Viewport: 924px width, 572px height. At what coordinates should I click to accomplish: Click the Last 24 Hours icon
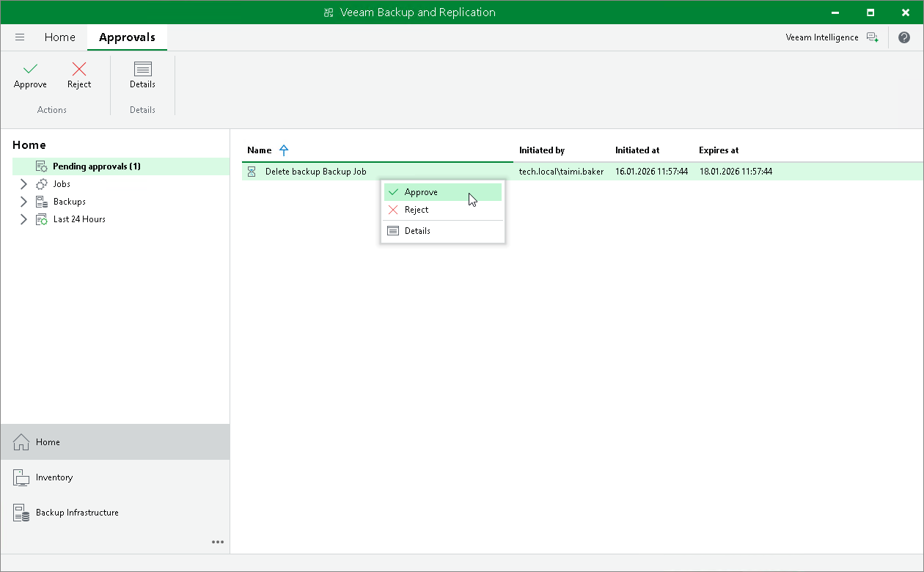[x=42, y=219]
